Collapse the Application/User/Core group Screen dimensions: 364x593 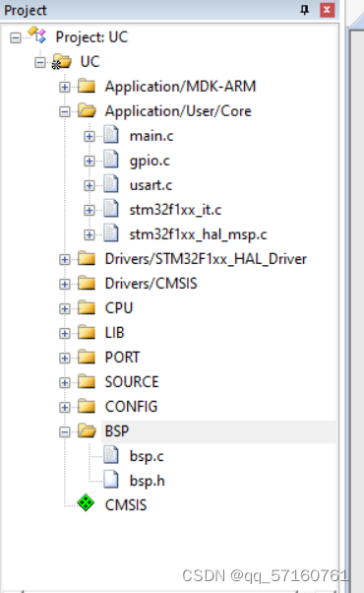[x=65, y=111]
